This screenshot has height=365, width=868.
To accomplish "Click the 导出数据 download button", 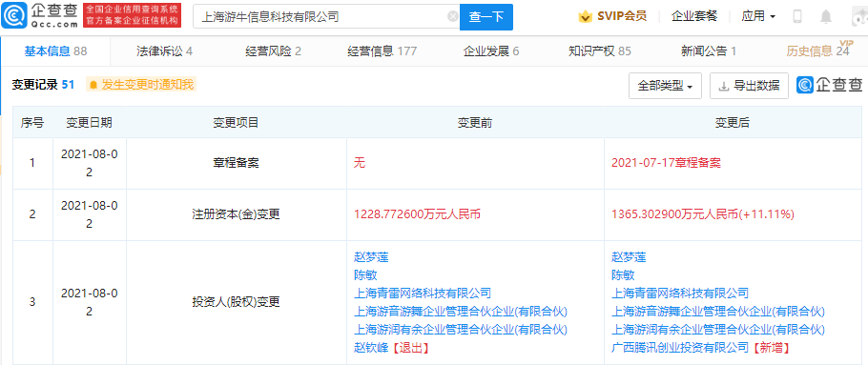I will tap(749, 86).
